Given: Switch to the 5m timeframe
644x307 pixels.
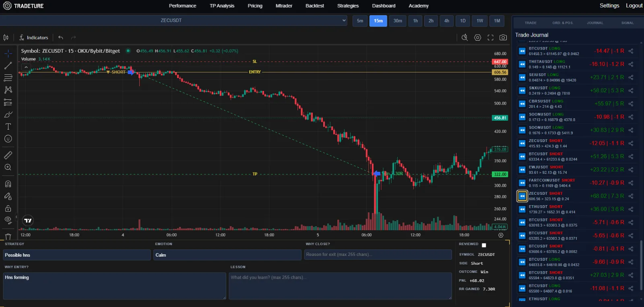Looking at the screenshot, I should pyautogui.click(x=360, y=21).
